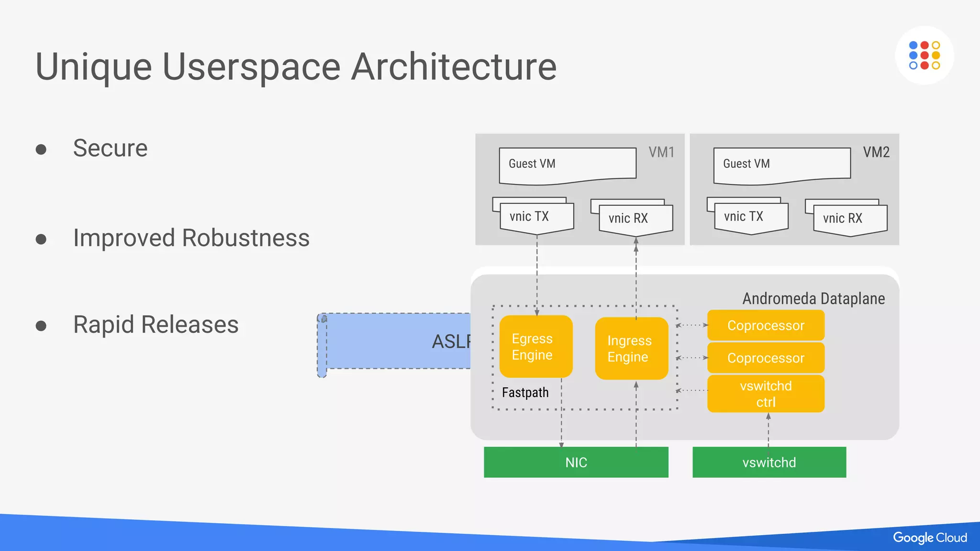Select the Ingress Engine block
980x551 pixels.
click(x=631, y=349)
